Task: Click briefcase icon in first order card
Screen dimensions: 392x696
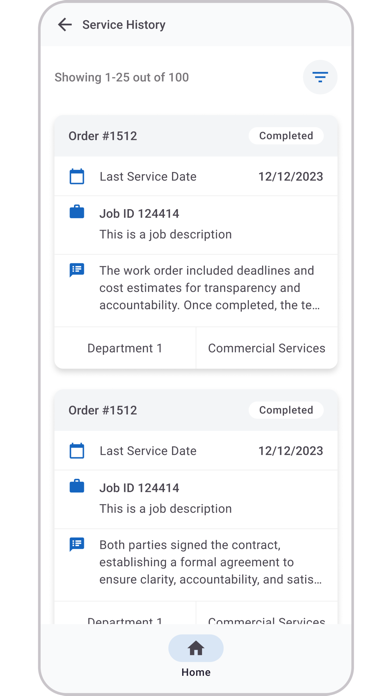Action: pyautogui.click(x=77, y=212)
